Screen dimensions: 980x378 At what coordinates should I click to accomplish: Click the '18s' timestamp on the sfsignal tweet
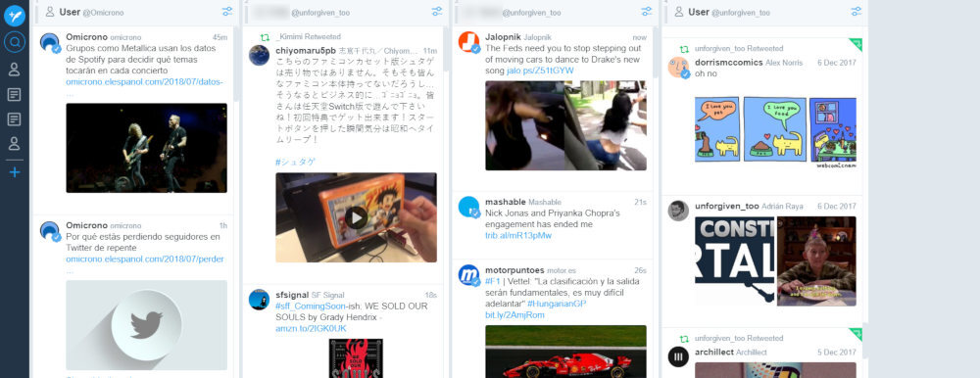pos(430,295)
